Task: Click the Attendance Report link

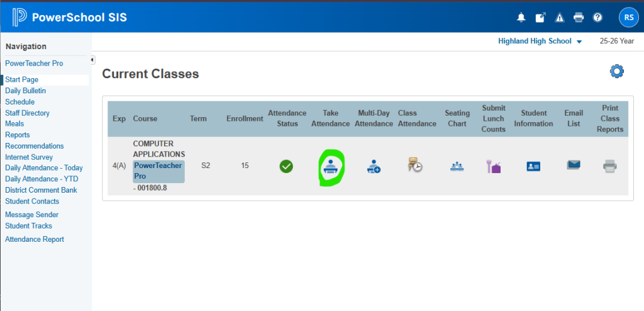Action: click(x=35, y=239)
